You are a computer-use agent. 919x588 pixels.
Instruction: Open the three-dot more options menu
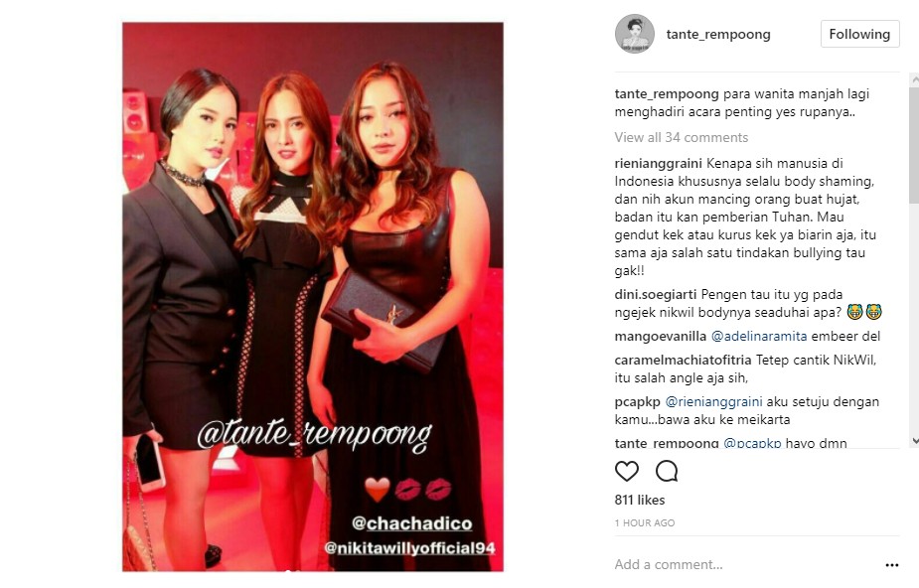click(892, 565)
